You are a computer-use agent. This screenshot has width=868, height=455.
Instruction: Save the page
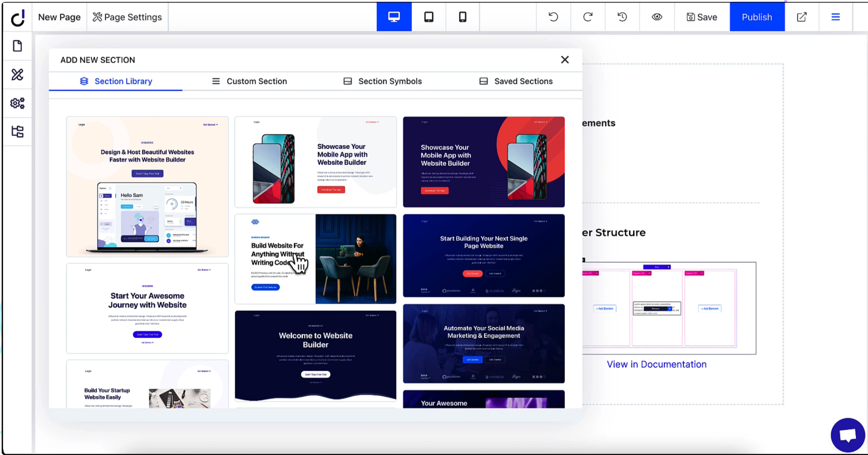(702, 17)
